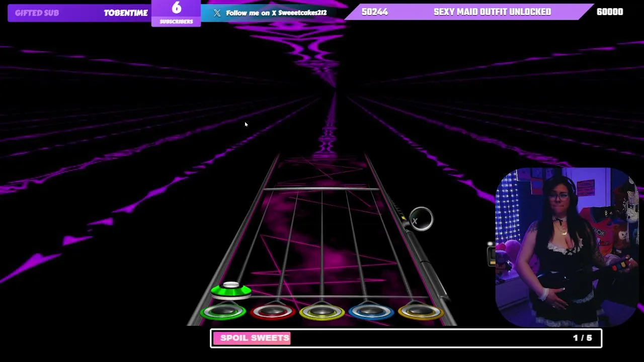This screenshot has width=644, height=362.
Task: Click the yellow fret button
Action: click(x=321, y=312)
